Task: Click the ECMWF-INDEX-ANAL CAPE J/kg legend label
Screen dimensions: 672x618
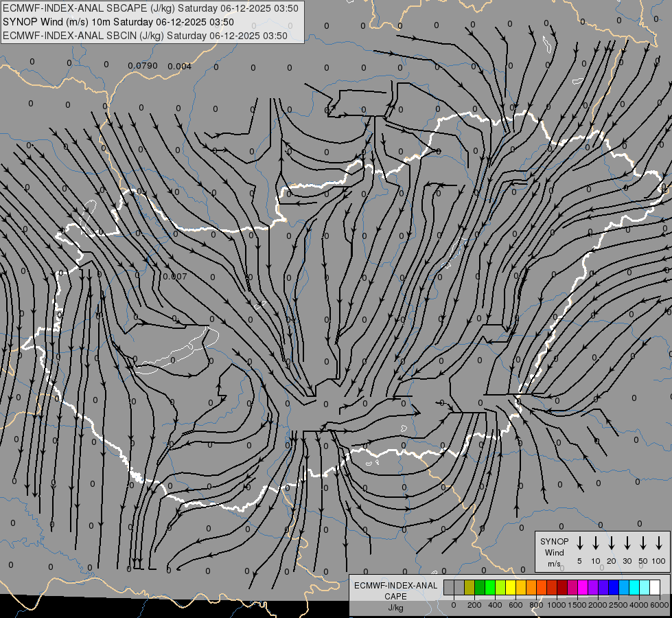Action: 395,596
